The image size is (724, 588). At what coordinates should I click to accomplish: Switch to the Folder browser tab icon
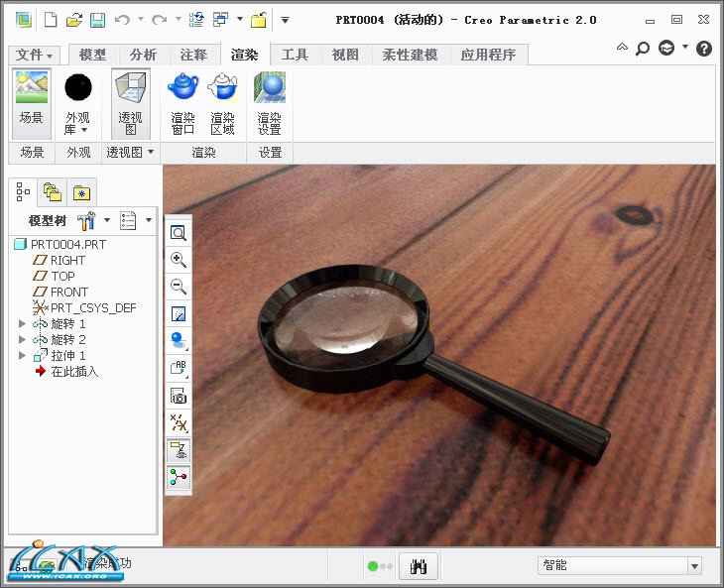[x=53, y=191]
